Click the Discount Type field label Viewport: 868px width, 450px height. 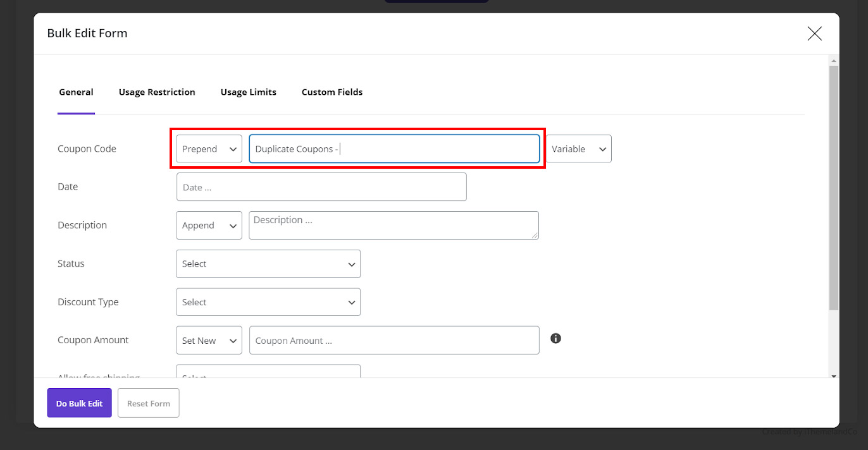click(x=88, y=302)
